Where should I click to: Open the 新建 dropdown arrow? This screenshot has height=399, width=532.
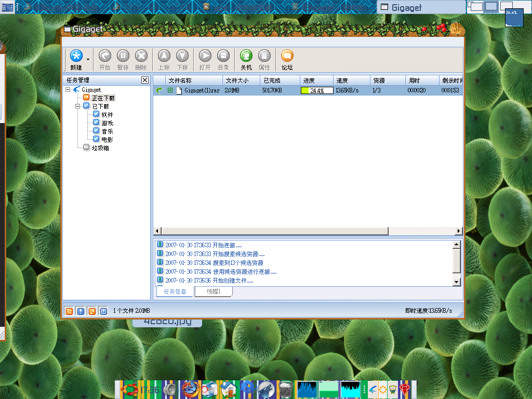tap(88, 59)
